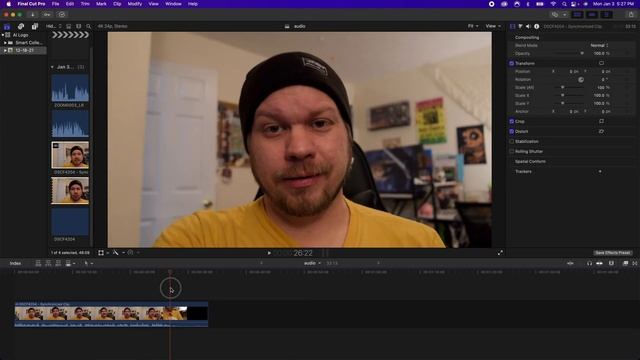Viewport: 640px width, 360px height.
Task: Select the blue DSCF4204 browser thumbnail
Action: point(70,222)
